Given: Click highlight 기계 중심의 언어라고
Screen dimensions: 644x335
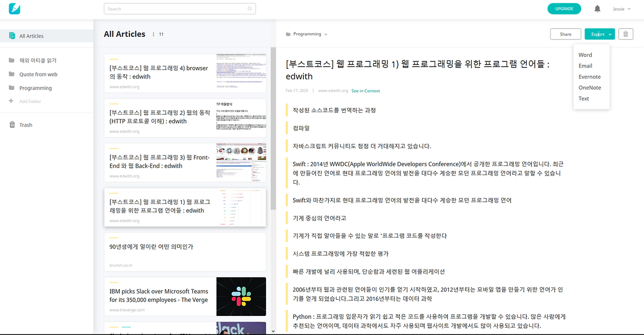Looking at the screenshot, I should click(319, 218).
